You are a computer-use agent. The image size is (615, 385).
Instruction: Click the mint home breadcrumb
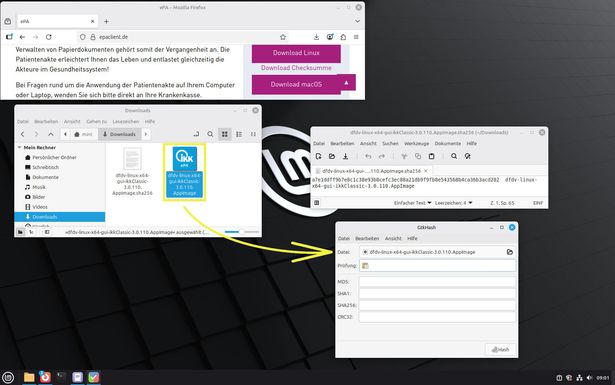pos(83,134)
